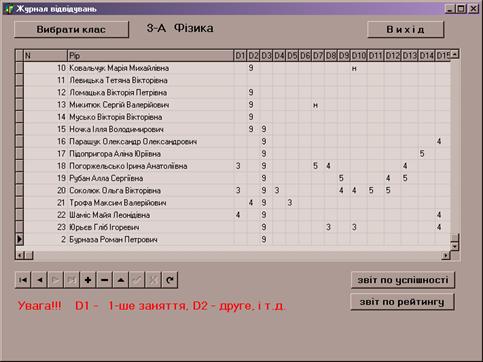Select row of Рубан Алла Сергіївна

tap(233, 178)
